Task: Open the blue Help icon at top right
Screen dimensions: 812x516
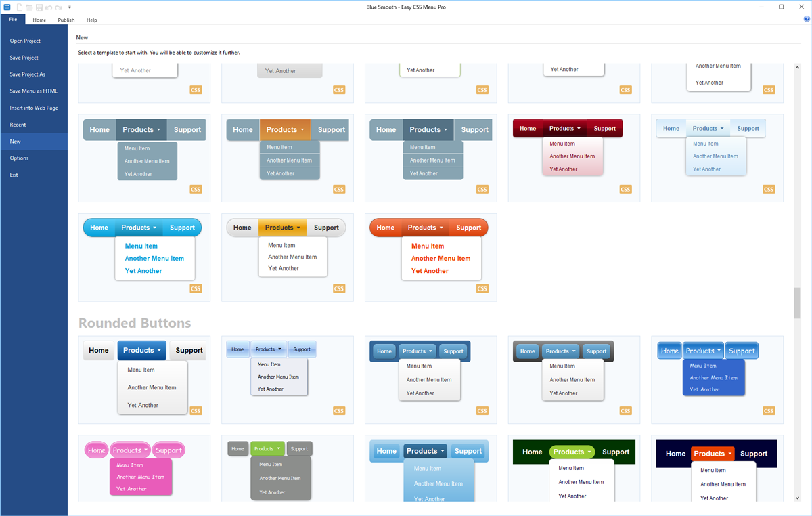Action: pyautogui.click(x=807, y=20)
